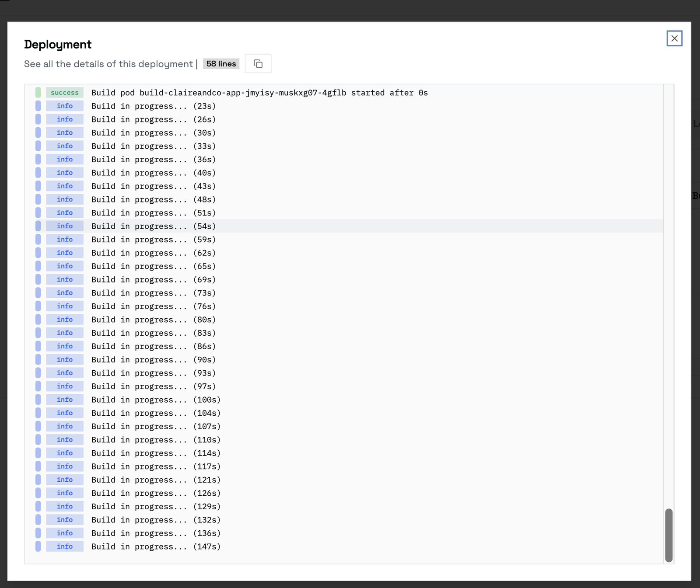
Task: Select log line Build in progress (114s)
Action: [344, 453]
